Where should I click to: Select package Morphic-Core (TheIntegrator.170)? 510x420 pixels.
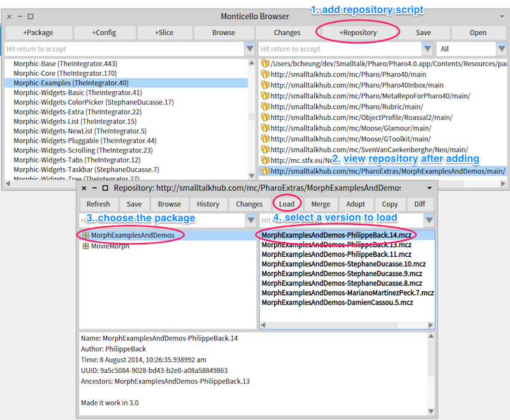126,73
